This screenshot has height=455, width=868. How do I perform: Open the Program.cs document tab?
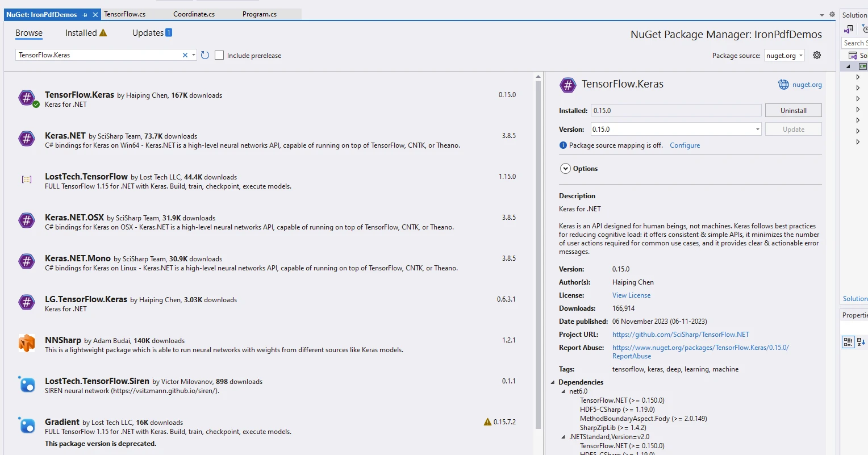pyautogui.click(x=260, y=14)
